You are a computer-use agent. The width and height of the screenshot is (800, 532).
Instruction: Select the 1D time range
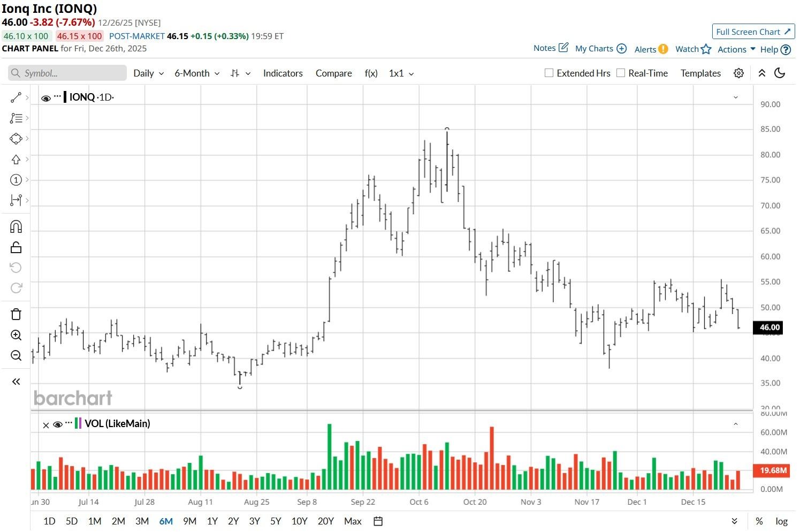(49, 521)
